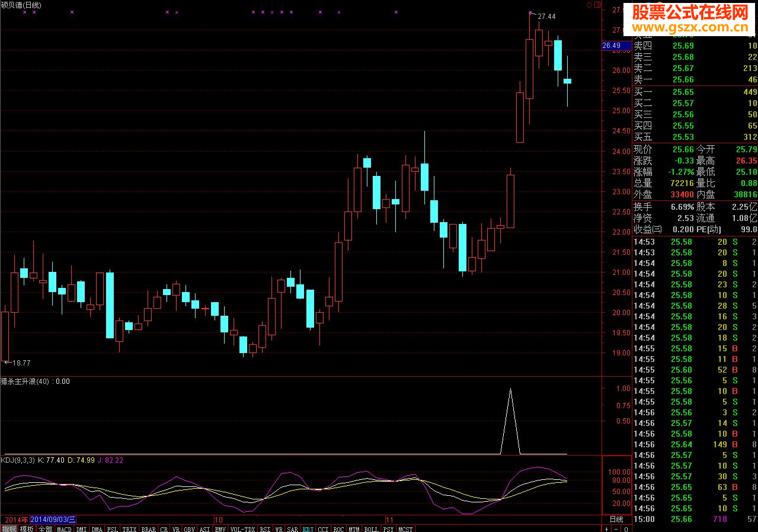Select the CCI indicator tab
758x532 pixels.
(324, 528)
